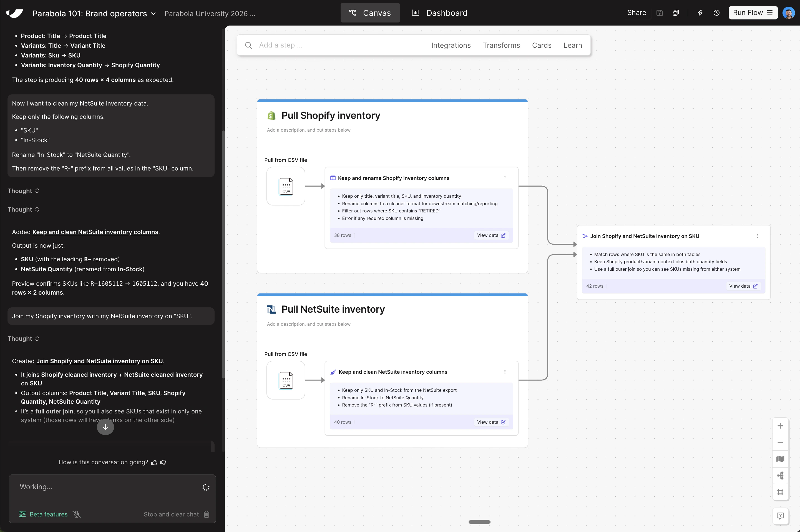This screenshot has height=532, width=800.
Task: Click the Add a step search field
Action: pos(339,45)
